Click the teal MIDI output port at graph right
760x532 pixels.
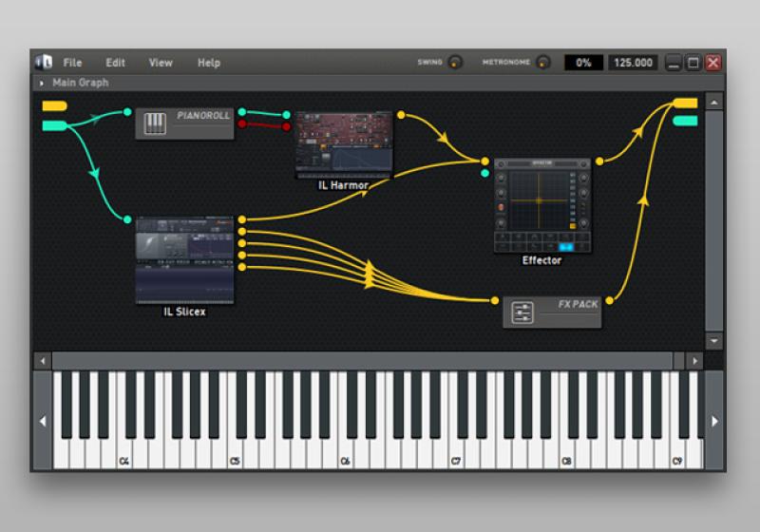685,121
